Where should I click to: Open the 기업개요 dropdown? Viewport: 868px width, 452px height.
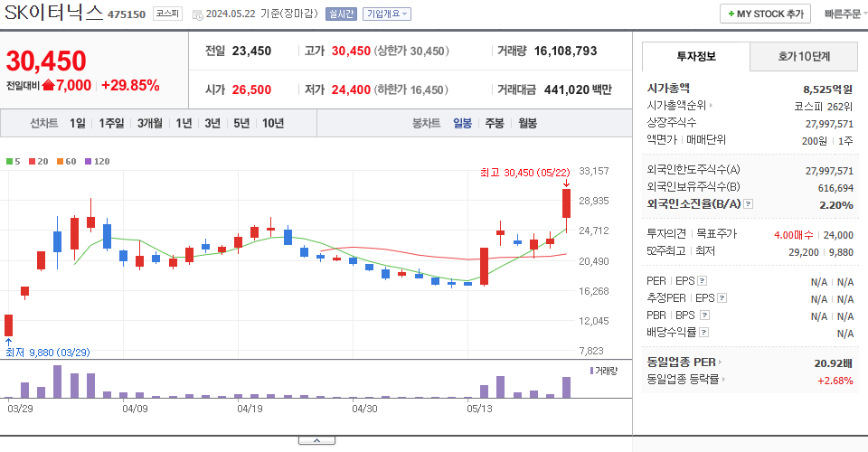pyautogui.click(x=387, y=14)
